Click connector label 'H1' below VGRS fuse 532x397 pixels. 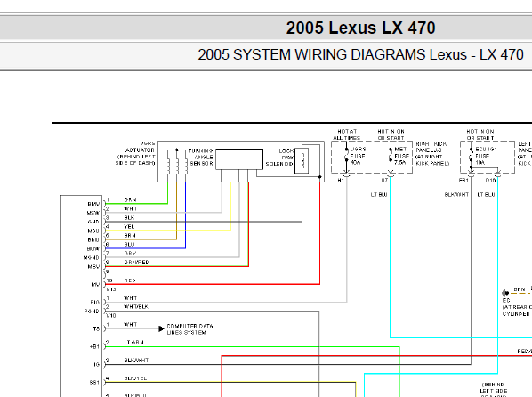(x=341, y=181)
